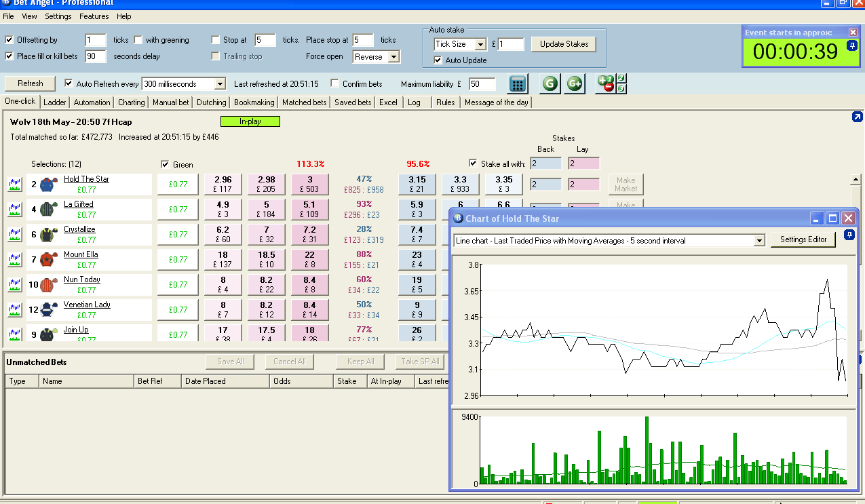This screenshot has width=865, height=504.
Task: Click the jockey silks for Crystallize
Action: (x=47, y=235)
